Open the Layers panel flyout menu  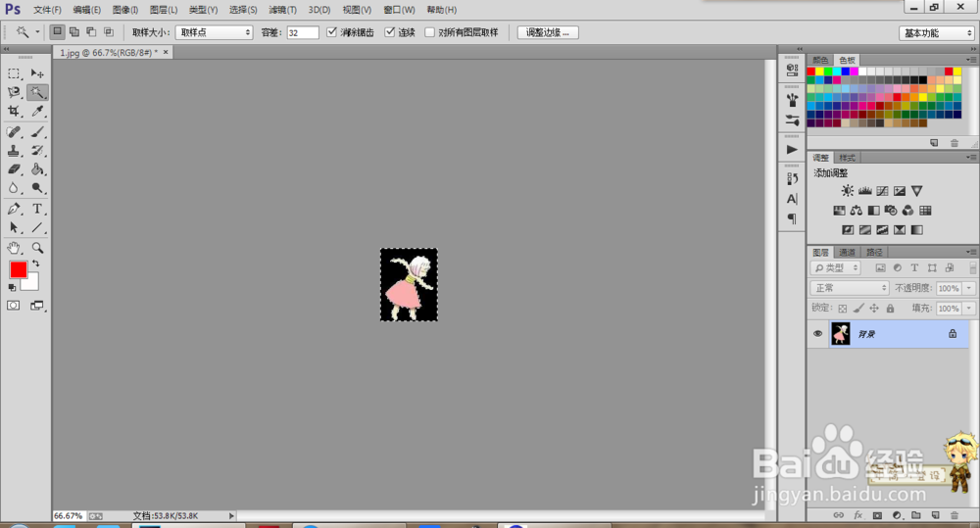(x=970, y=252)
